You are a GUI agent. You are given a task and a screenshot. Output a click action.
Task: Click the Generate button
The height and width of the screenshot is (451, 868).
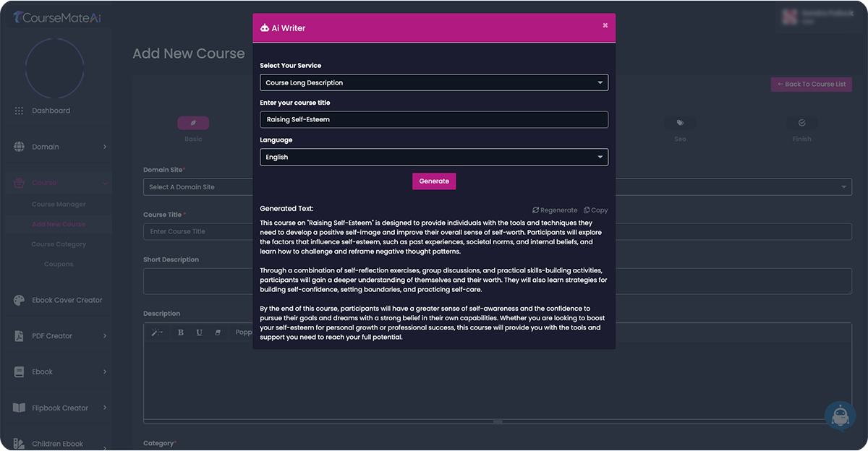point(434,181)
